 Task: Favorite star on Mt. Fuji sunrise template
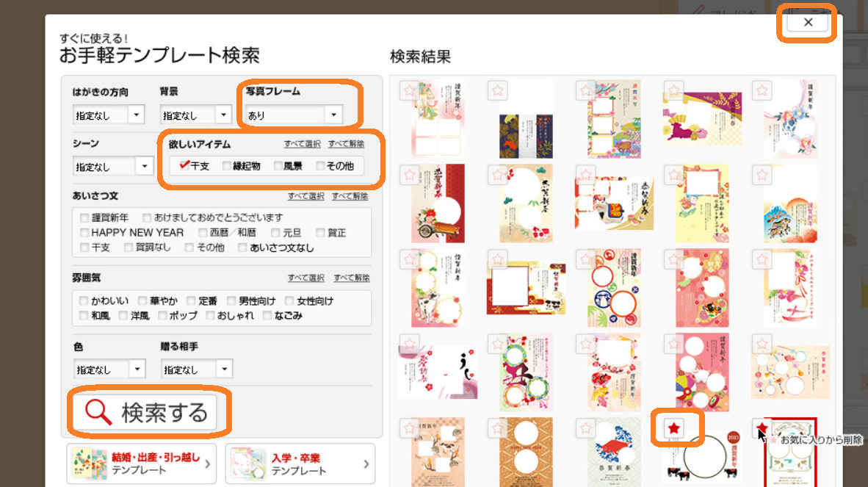coord(762,175)
